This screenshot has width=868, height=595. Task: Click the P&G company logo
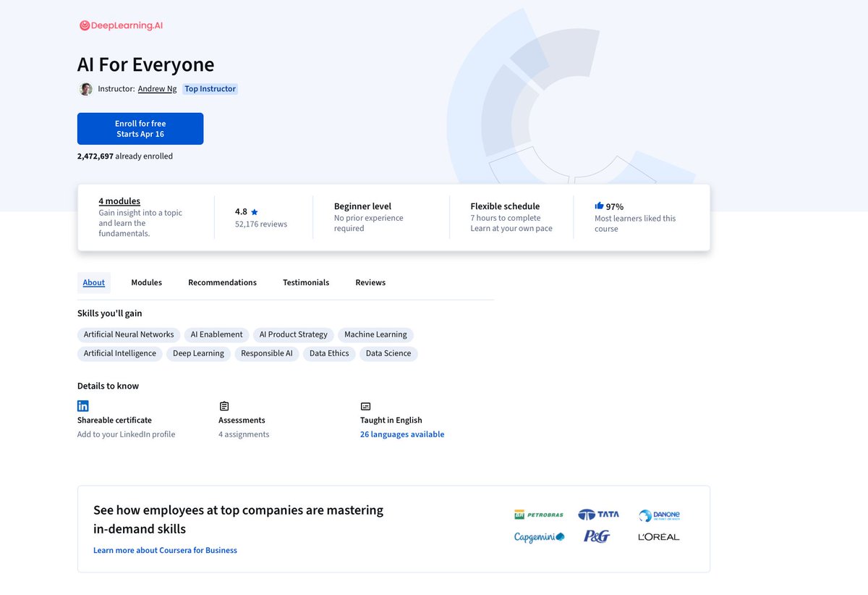pos(597,536)
